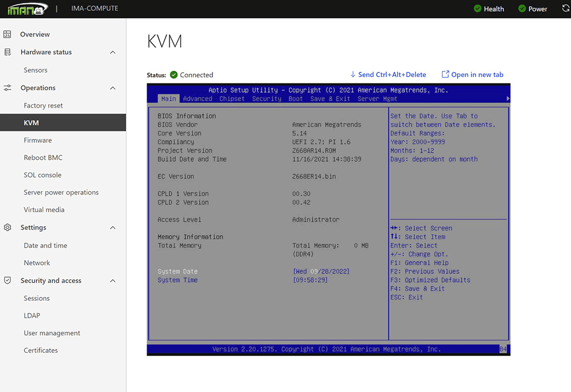Click the BIOS tab scroll right arrow

click(x=508, y=98)
